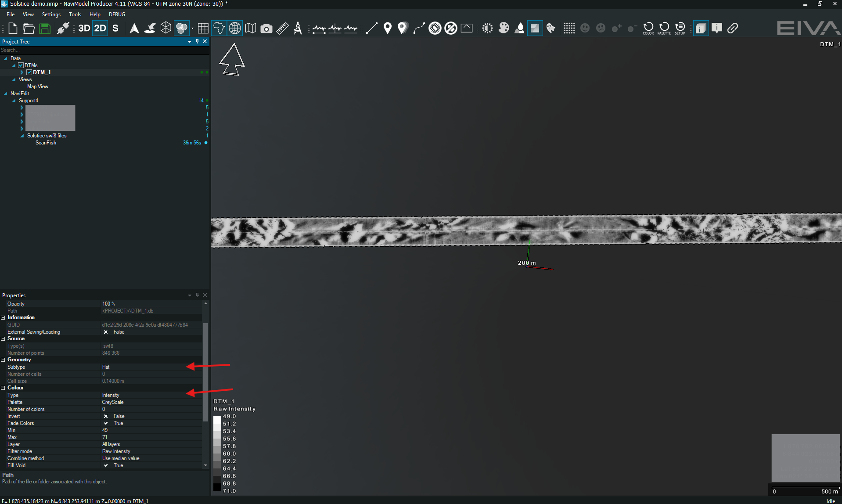Click the first profile graph icon
This screenshot has height=504, width=842.
pos(319,29)
